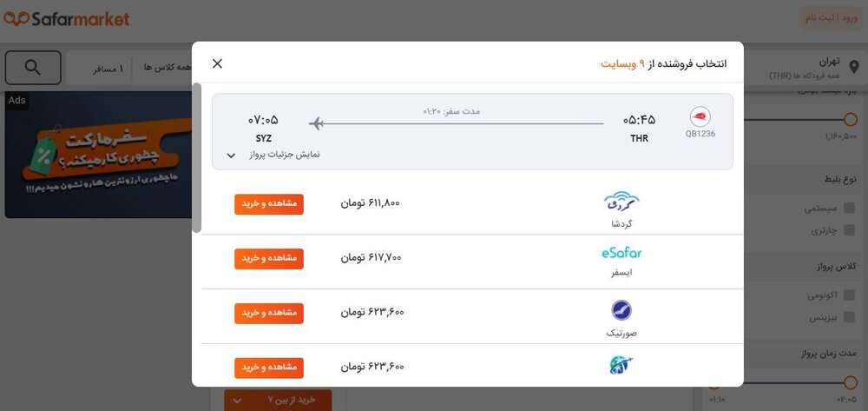
Task: Open the ورود | ثبت نام login link
Action: click(831, 18)
